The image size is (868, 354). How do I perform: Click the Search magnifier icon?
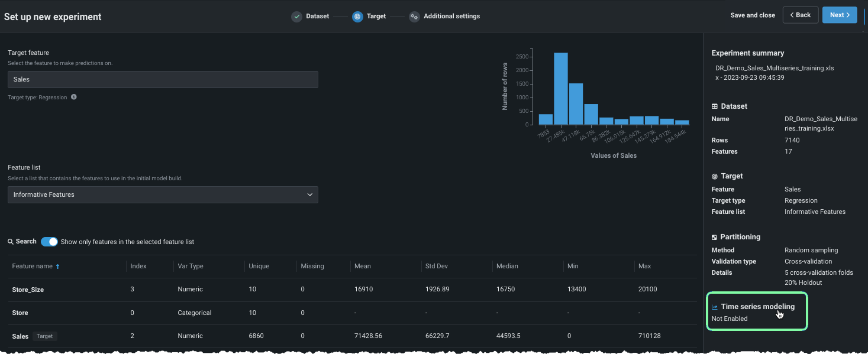11,242
